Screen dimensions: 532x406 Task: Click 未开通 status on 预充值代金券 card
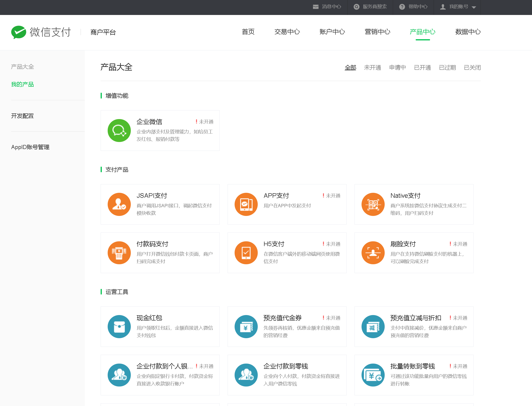click(x=332, y=318)
